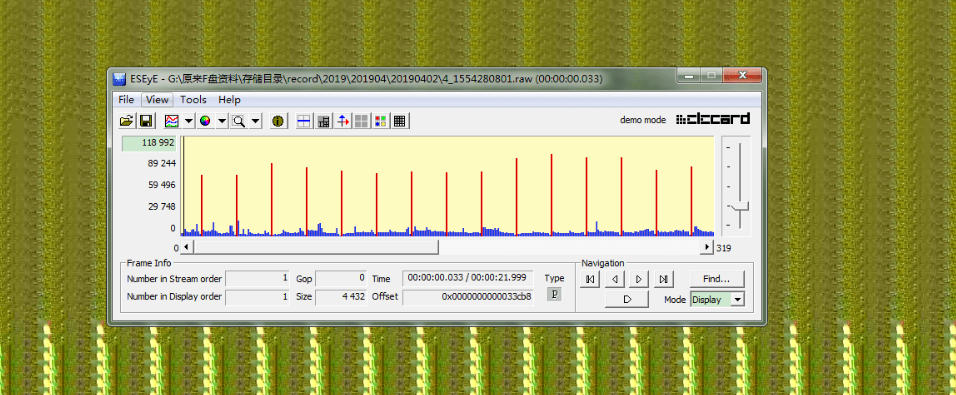Screen dimensions: 956x395
Task: Click the color wheel icon
Action: click(205, 121)
